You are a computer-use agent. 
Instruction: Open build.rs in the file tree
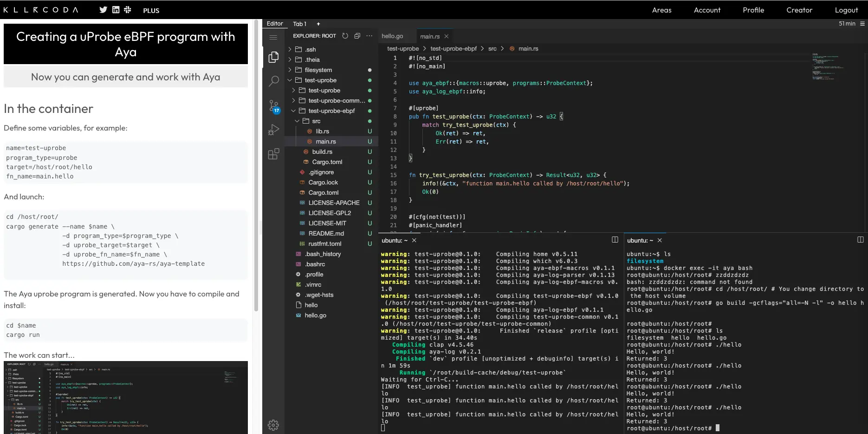331,151
